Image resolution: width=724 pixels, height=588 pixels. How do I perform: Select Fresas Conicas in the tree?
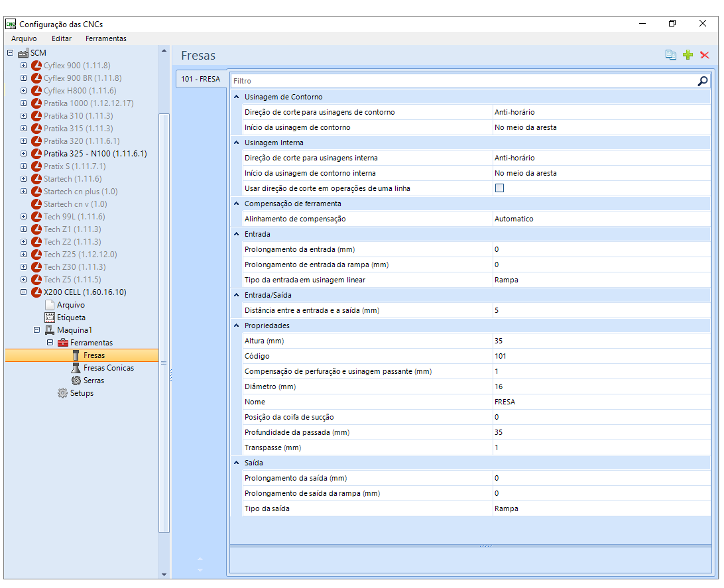click(x=109, y=368)
